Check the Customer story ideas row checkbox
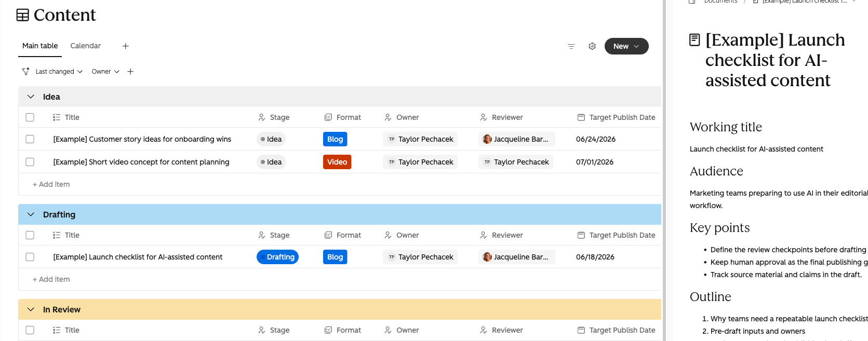 [30, 139]
